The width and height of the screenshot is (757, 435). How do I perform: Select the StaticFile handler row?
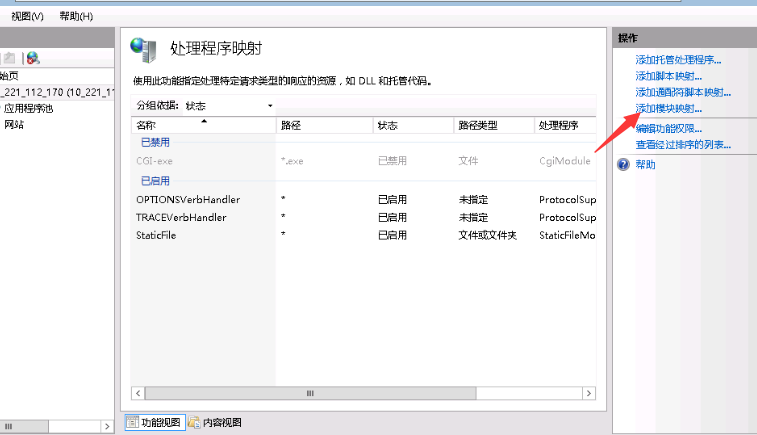(364, 235)
